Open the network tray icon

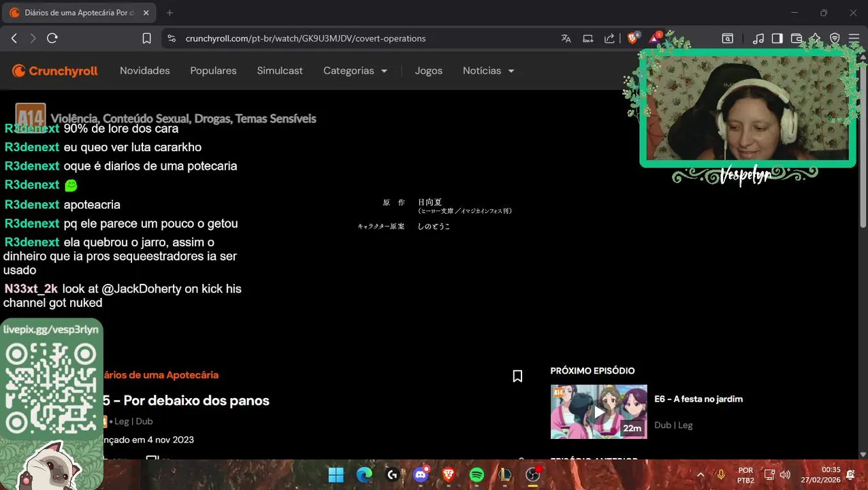[x=769, y=475]
